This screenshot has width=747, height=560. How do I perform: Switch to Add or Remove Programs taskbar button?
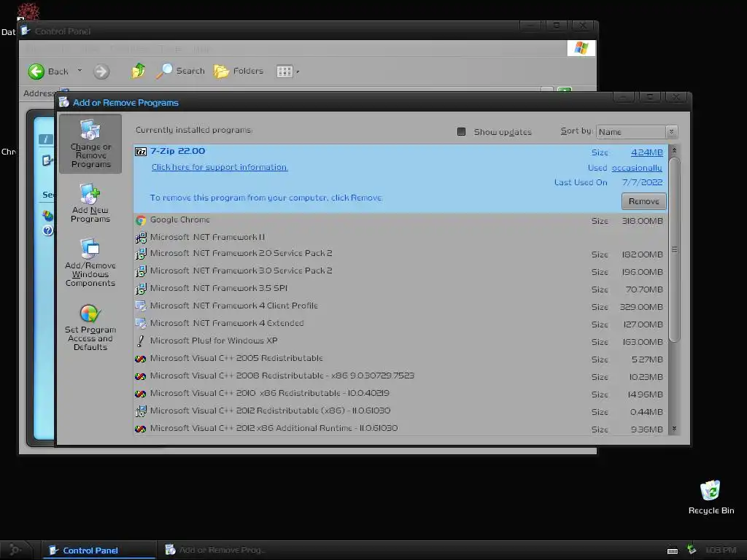pyautogui.click(x=215, y=550)
